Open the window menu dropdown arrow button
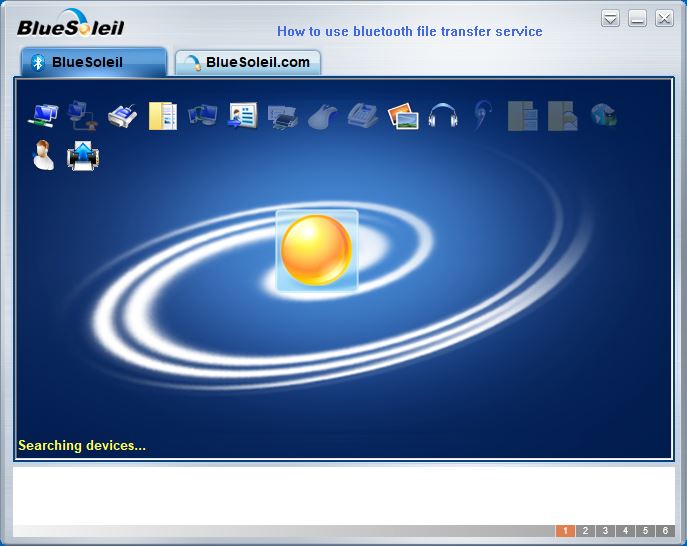Screen dimensions: 687x546 coord(610,18)
